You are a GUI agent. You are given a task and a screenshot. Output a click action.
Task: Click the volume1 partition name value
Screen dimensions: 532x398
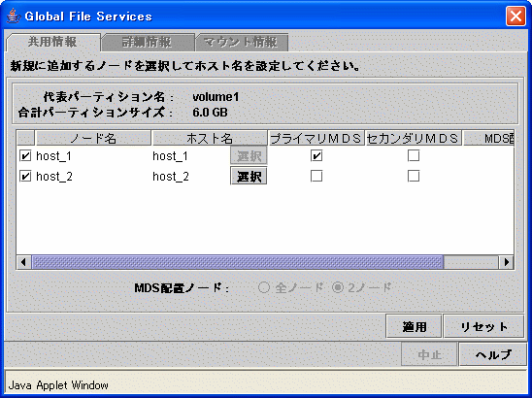click(216, 97)
